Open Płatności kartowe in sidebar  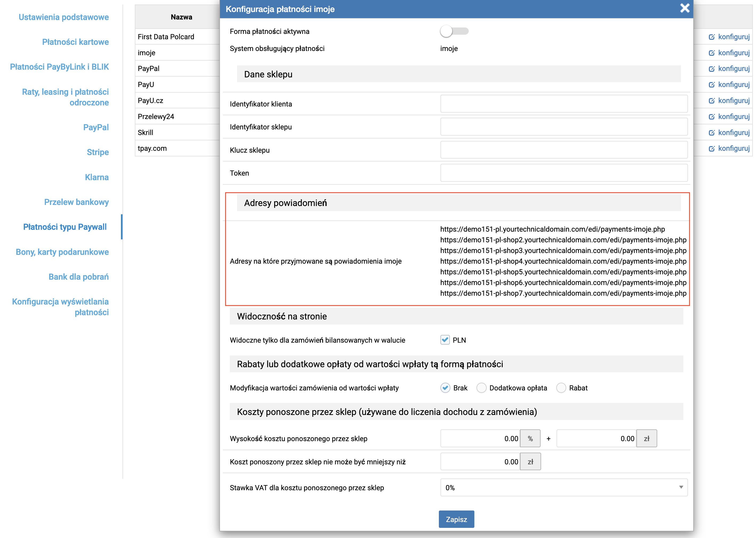pos(76,42)
